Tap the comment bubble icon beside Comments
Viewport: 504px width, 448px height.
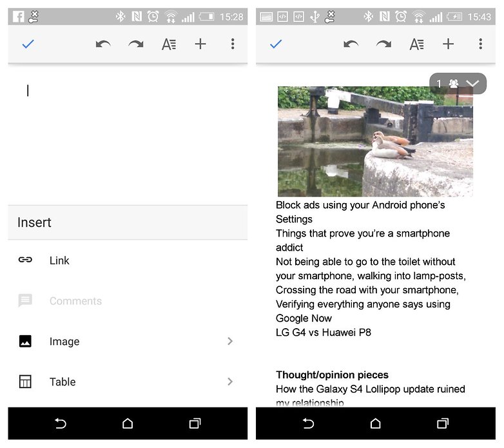25,300
